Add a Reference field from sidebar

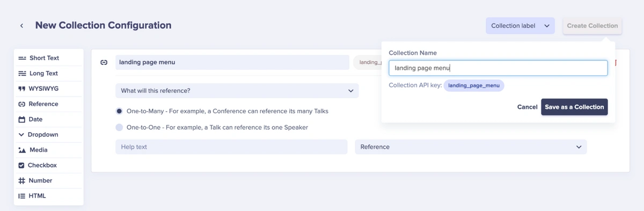[49, 104]
